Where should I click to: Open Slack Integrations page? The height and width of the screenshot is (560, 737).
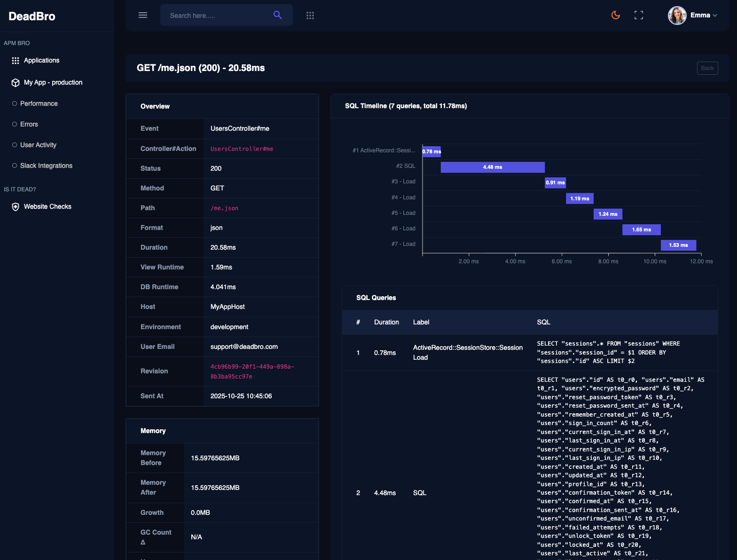tap(46, 166)
